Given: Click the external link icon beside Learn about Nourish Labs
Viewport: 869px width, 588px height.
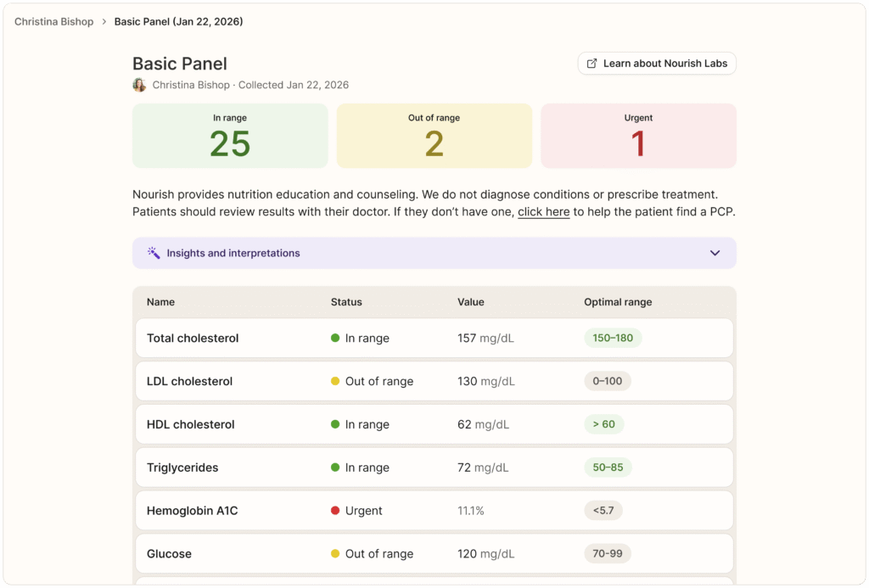Looking at the screenshot, I should pyautogui.click(x=592, y=64).
